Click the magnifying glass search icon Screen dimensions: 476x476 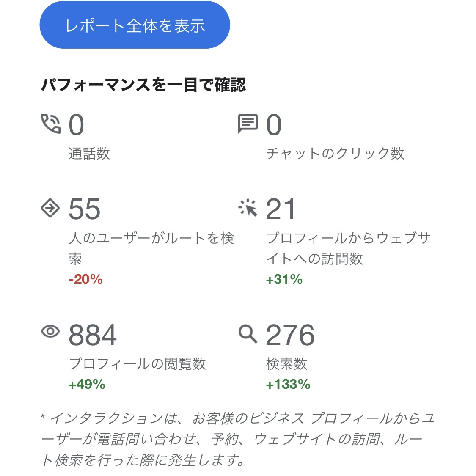pos(248,333)
